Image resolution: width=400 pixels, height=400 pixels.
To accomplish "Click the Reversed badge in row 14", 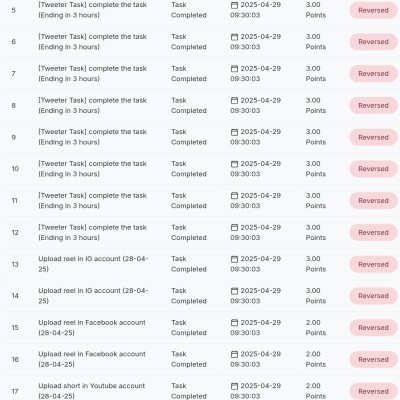I will [x=373, y=296].
